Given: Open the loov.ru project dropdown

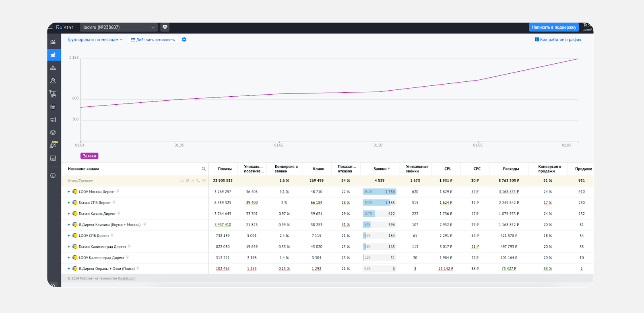Looking at the screenshot, I should 119,27.
